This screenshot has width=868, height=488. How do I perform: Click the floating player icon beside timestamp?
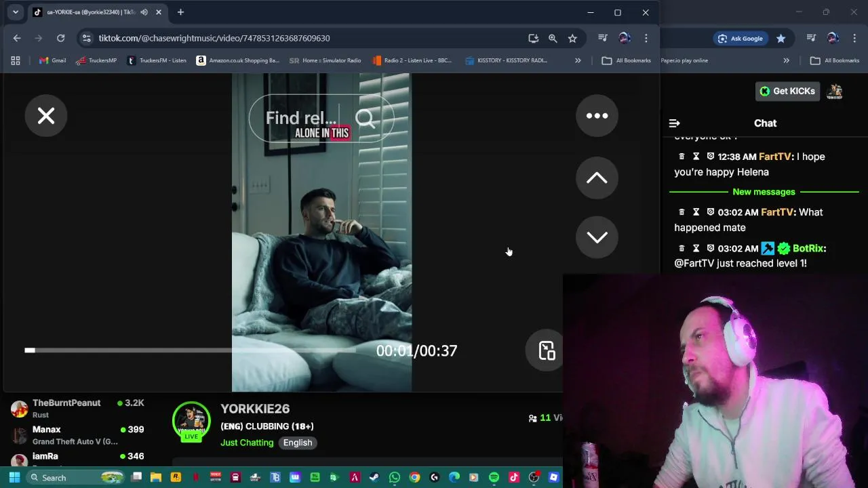point(547,350)
